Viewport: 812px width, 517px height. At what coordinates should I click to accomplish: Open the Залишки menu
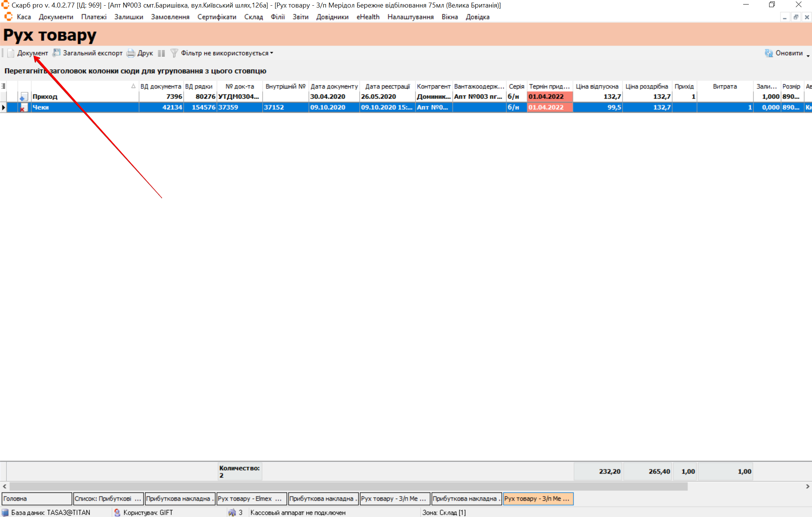click(x=129, y=17)
